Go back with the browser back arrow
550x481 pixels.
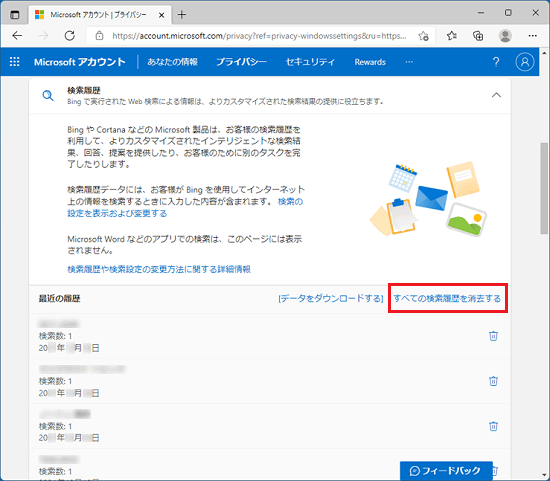[17, 35]
